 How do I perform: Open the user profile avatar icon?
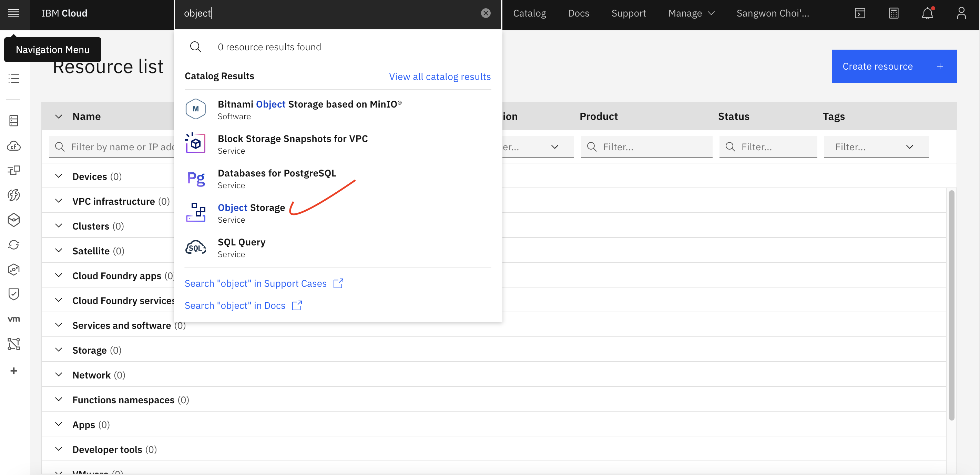(x=961, y=13)
